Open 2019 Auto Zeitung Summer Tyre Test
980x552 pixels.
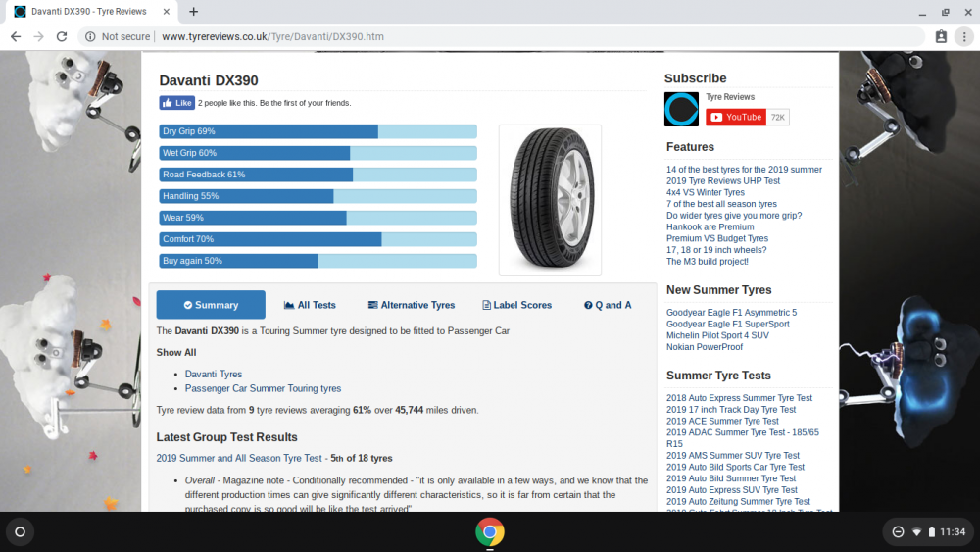point(738,501)
